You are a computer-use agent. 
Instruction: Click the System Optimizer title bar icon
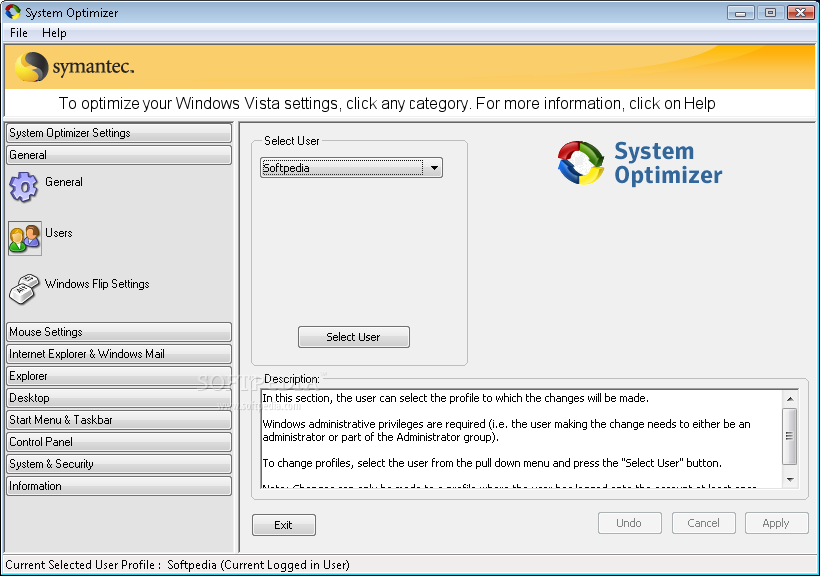(13, 12)
